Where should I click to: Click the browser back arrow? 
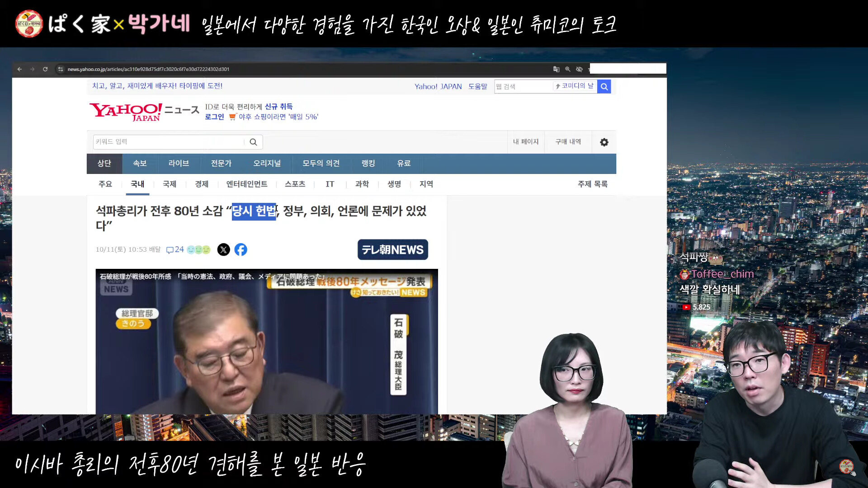(x=19, y=69)
